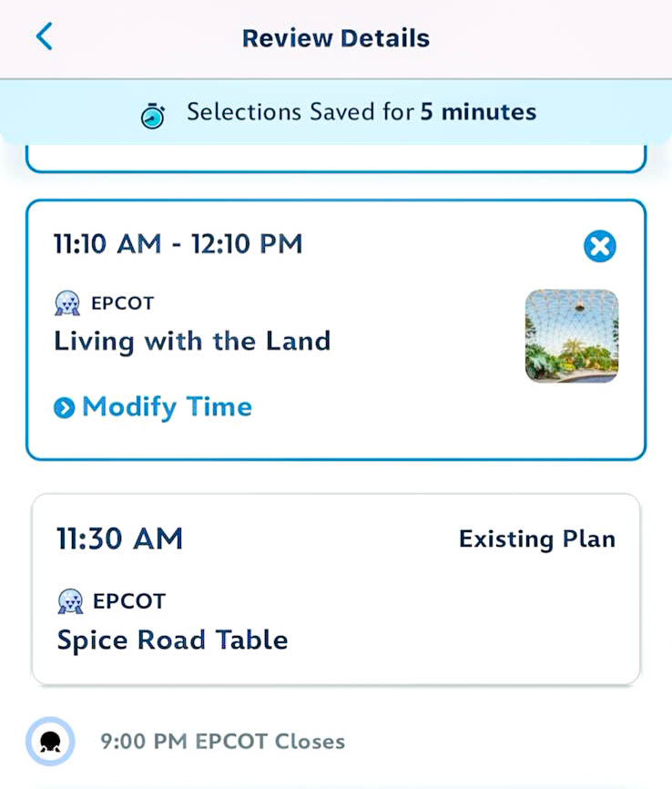This screenshot has width=672, height=789.
Task: Tap the Review Details header title
Action: pyautogui.click(x=335, y=38)
